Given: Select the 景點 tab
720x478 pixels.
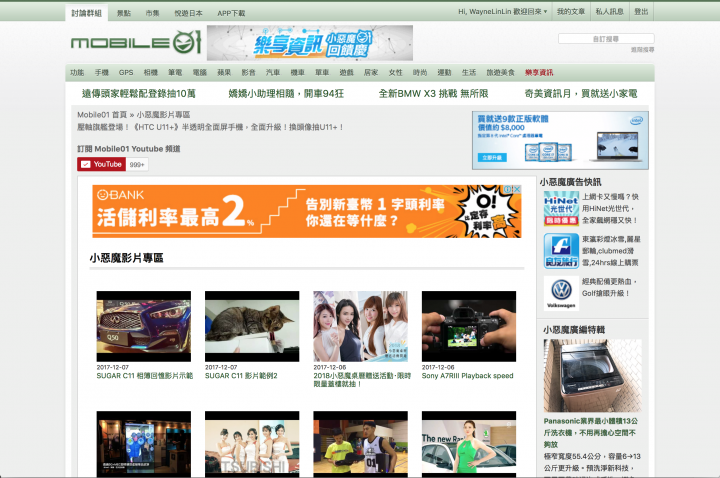Looking at the screenshot, I should (124, 13).
